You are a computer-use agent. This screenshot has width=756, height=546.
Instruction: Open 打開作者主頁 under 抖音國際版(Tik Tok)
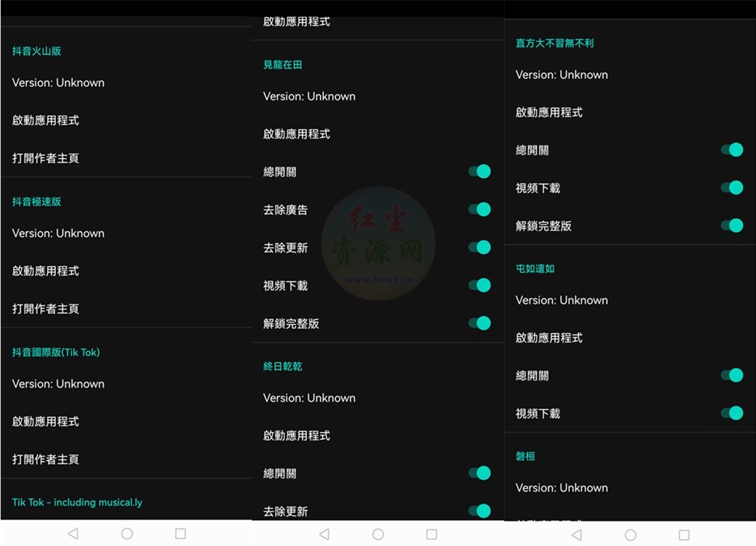click(x=45, y=459)
